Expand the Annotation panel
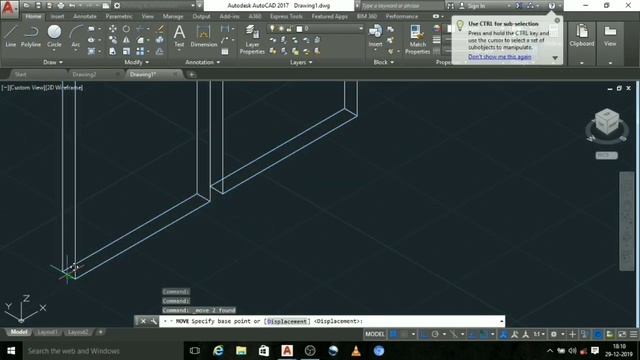640x360 pixels. 202,62
